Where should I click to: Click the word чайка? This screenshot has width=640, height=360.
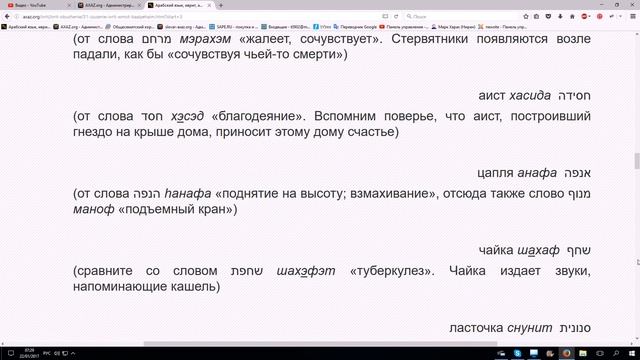pyautogui.click(x=496, y=251)
